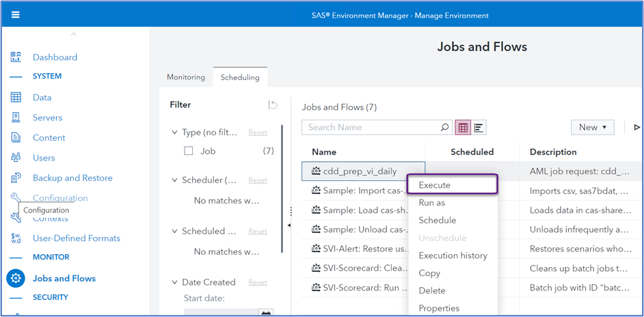Viewport: 644px width, 317px height.
Task: Click the Dashboard sidebar icon
Action: click(16, 57)
